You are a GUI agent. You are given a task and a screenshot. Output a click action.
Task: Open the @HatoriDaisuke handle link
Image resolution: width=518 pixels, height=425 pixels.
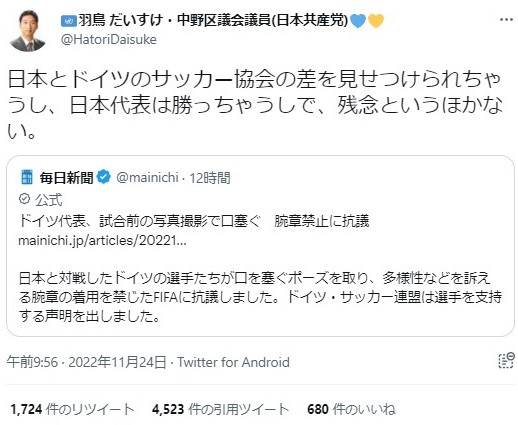tap(109, 40)
